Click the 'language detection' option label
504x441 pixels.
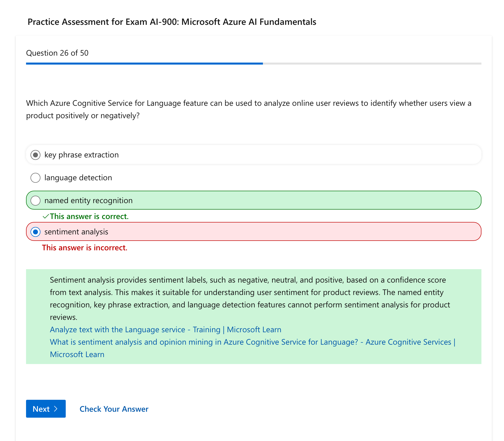coord(78,178)
